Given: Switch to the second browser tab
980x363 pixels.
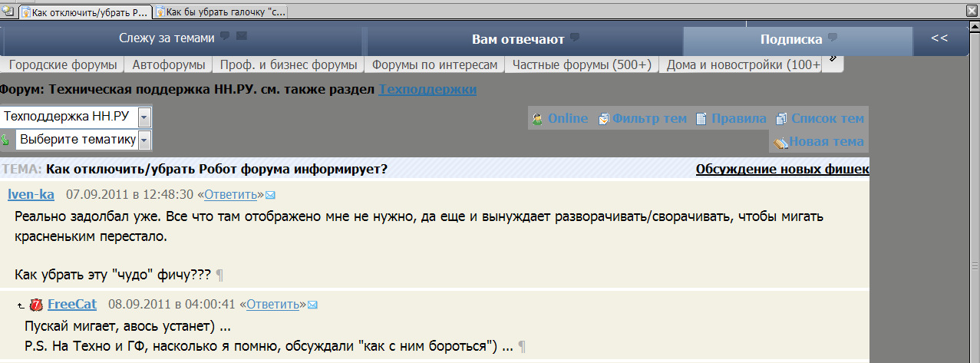Looking at the screenshot, I should pyautogui.click(x=221, y=12).
